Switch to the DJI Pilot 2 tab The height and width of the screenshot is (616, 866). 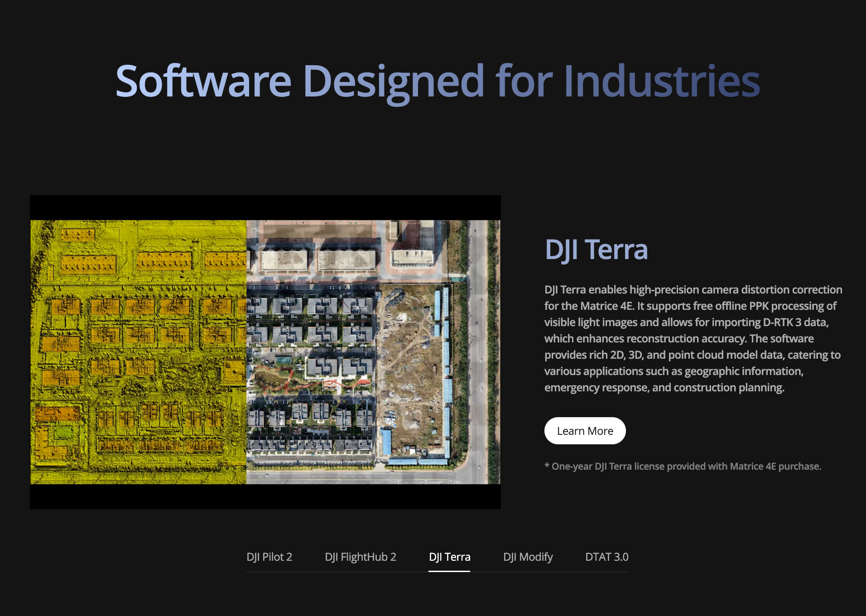tap(269, 557)
